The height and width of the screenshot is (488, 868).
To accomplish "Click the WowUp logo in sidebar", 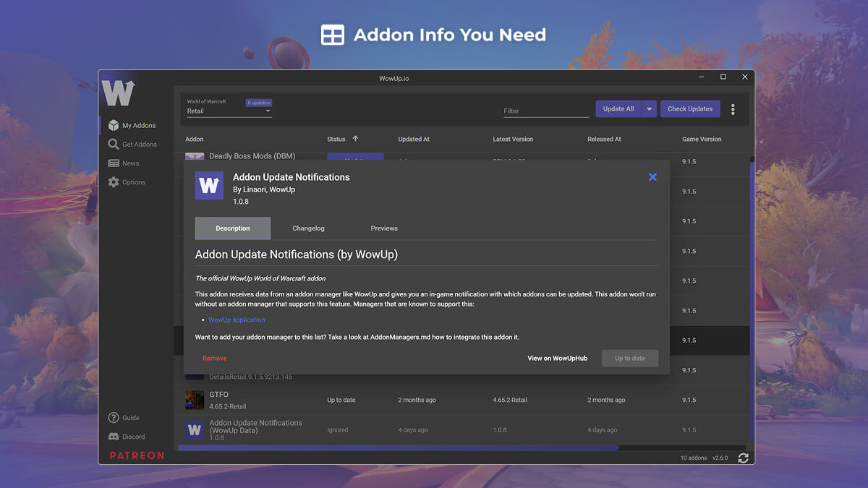I will pyautogui.click(x=118, y=93).
